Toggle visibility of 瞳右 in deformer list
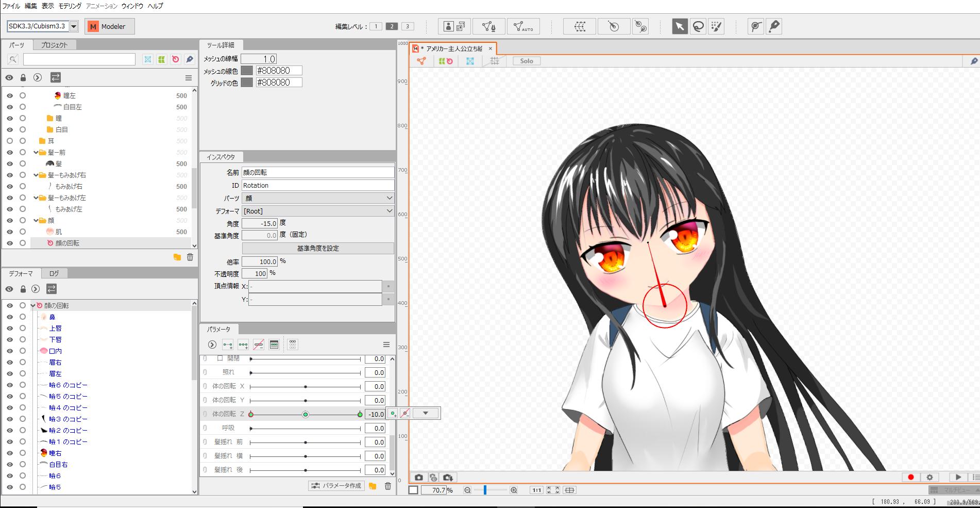980x508 pixels. point(10,453)
